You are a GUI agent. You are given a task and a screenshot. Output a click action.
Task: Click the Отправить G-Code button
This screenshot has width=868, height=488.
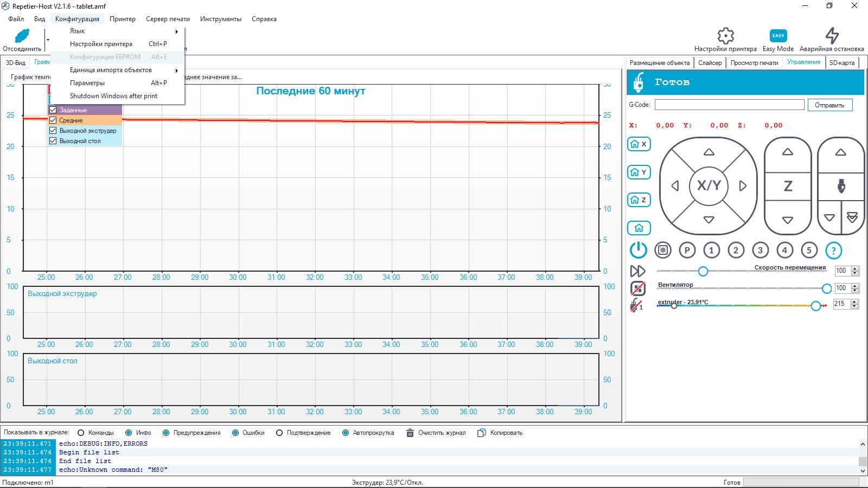pyautogui.click(x=829, y=105)
